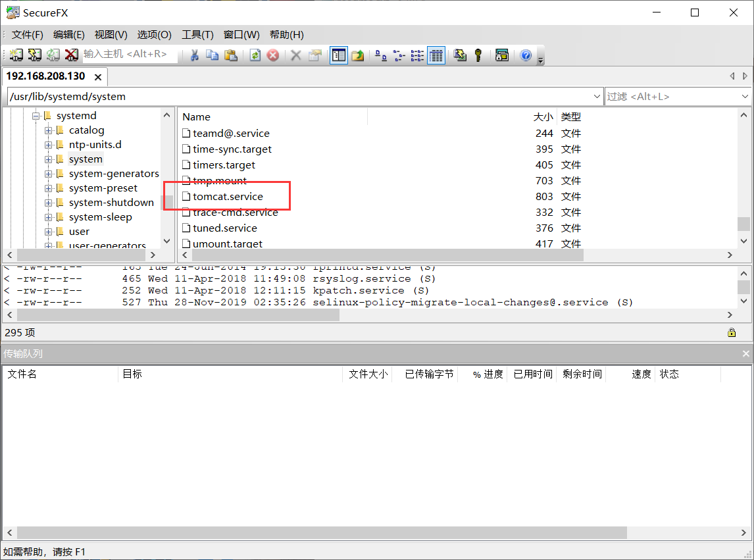Click the 速度 transfer queue column header
754x560 pixels.
point(630,374)
